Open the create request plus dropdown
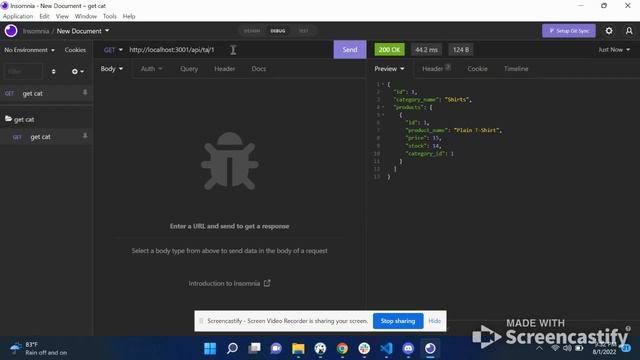 78,71
